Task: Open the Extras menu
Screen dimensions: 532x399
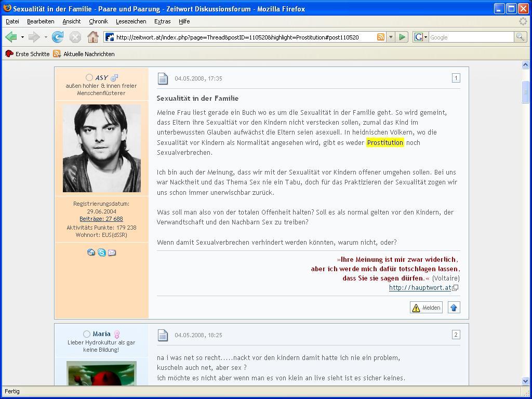Action: tap(162, 21)
